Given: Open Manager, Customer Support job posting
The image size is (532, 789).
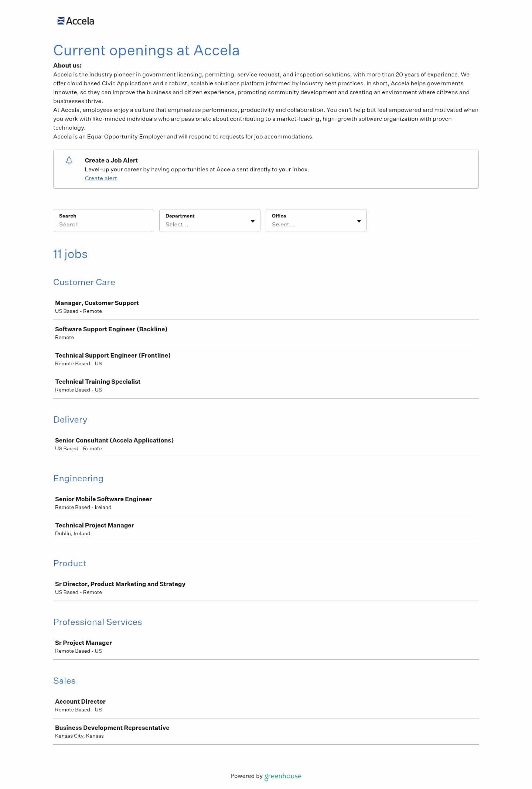Looking at the screenshot, I should (97, 303).
